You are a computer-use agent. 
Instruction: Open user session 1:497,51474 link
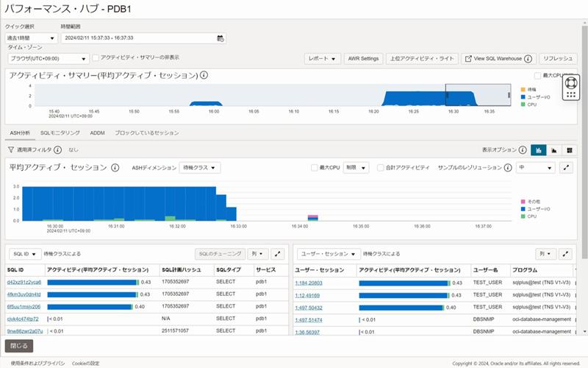(309, 320)
